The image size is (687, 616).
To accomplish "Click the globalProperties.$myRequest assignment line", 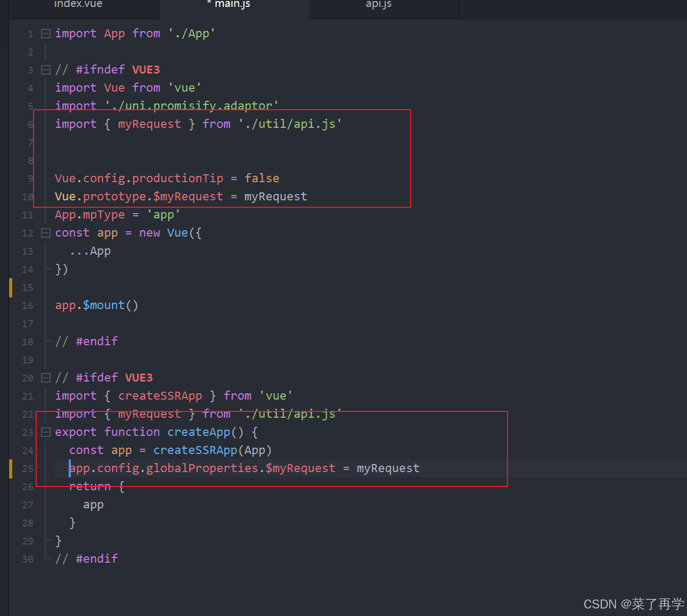I will [244, 468].
